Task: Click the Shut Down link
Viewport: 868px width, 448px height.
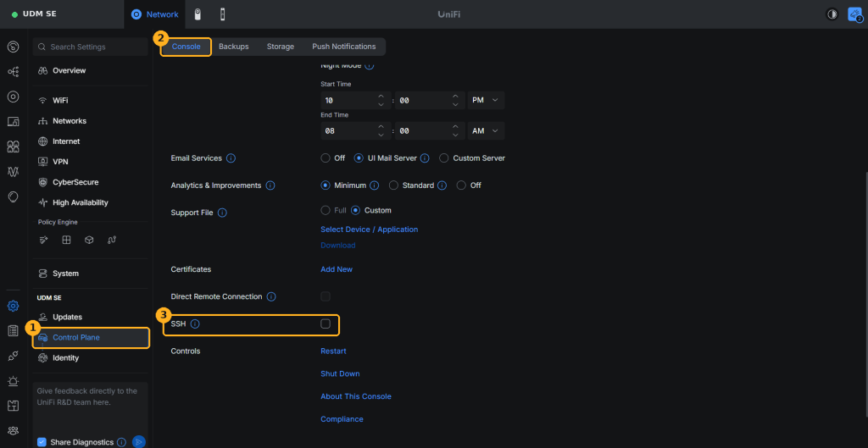Action: pyautogui.click(x=340, y=373)
